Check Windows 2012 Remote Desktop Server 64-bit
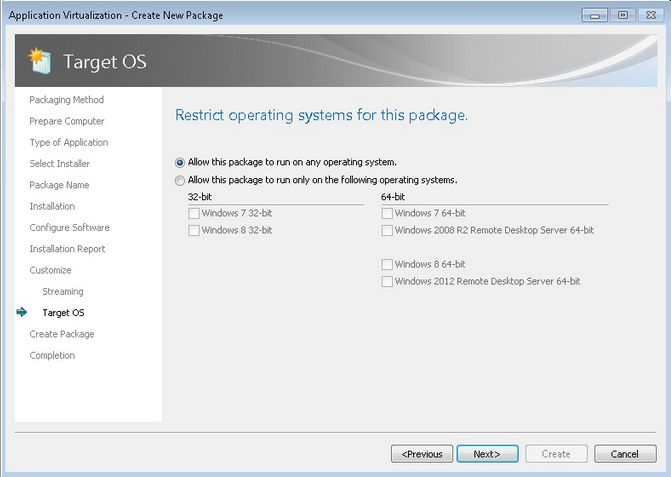Screen dimensions: 671x477 click(387, 282)
